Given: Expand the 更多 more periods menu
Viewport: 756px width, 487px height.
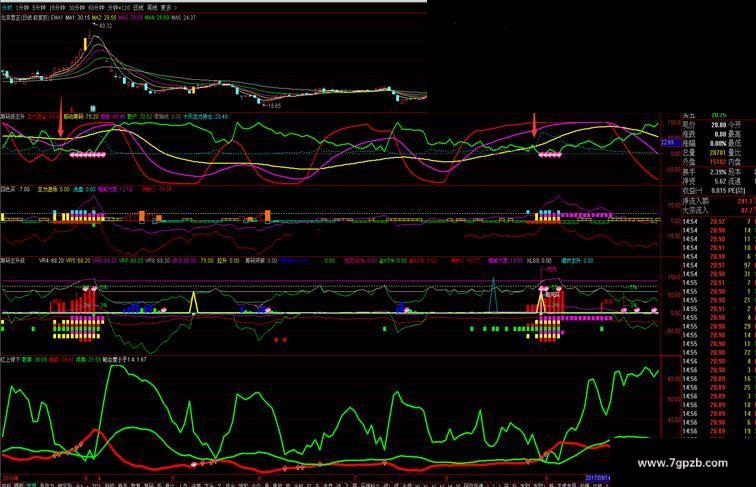Looking at the screenshot, I should (167, 8).
